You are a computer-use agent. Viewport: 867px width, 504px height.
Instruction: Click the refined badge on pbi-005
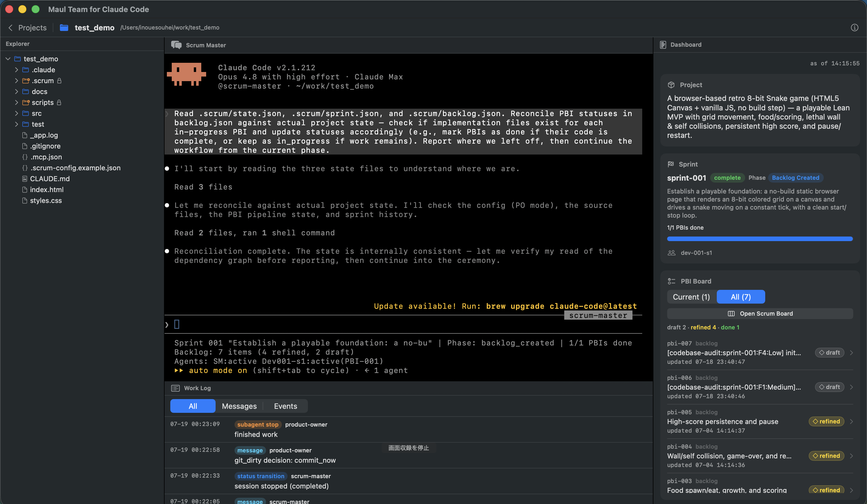tap(826, 421)
